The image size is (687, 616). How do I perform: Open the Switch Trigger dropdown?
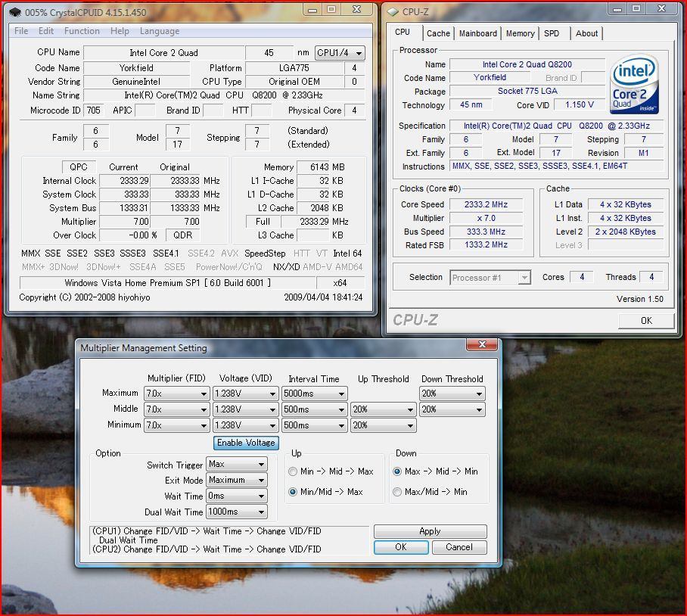click(x=237, y=464)
